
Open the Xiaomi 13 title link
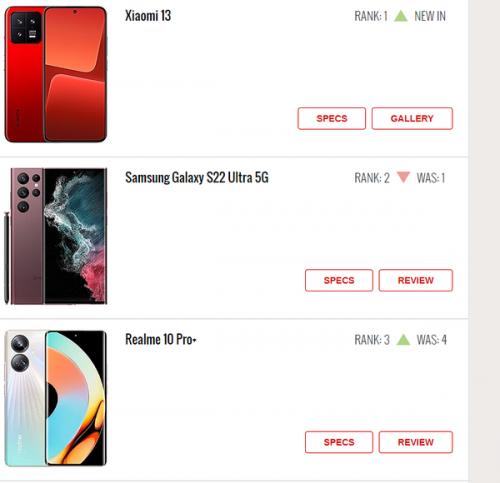(148, 16)
